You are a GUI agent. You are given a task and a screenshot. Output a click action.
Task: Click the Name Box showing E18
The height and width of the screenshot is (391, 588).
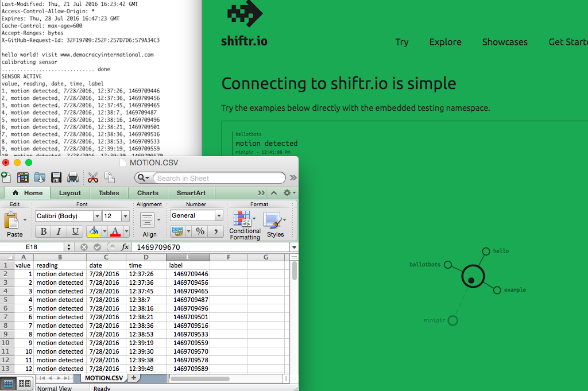32,247
